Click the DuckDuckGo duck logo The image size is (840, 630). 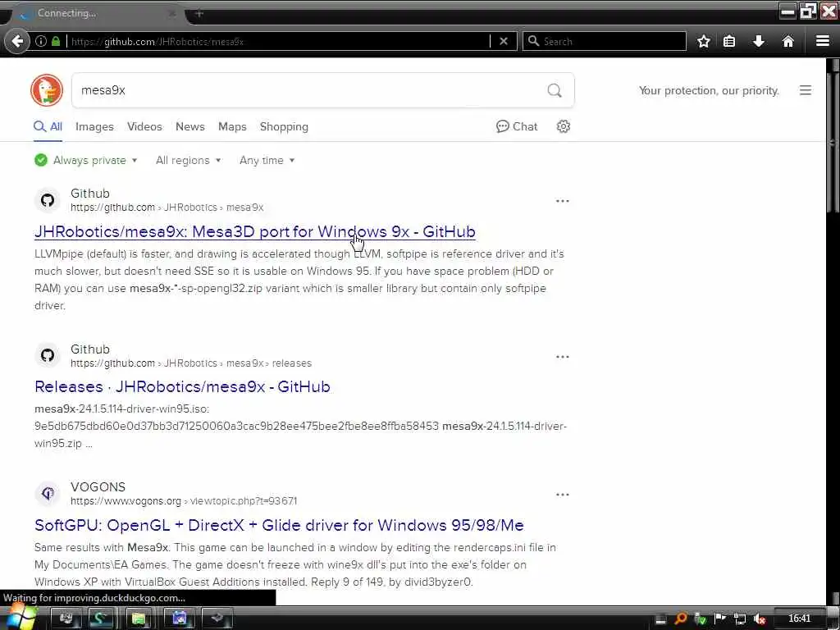point(47,90)
